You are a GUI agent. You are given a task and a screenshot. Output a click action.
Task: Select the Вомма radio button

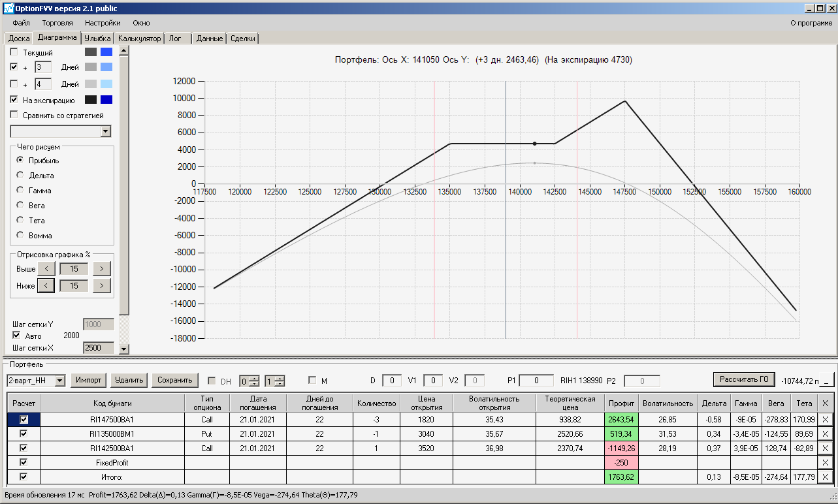[x=20, y=236]
